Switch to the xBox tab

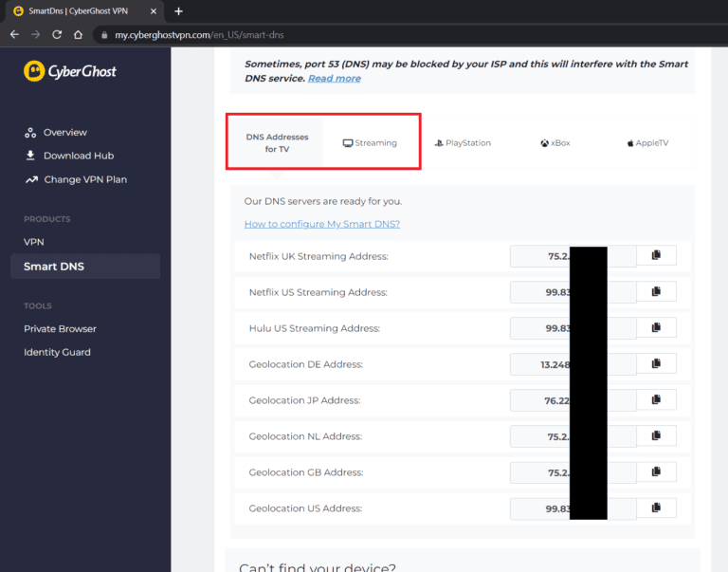[x=555, y=143]
